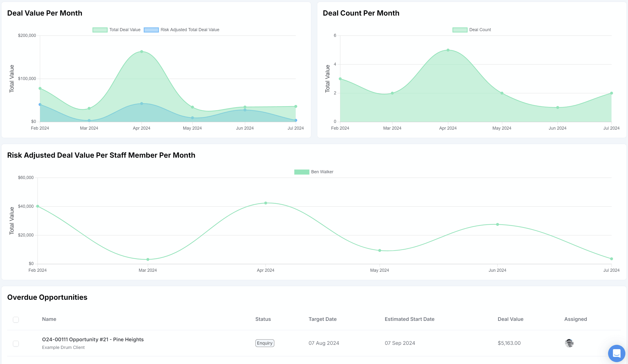Sort by the Target Date column header
The image size is (628, 364).
click(x=323, y=319)
